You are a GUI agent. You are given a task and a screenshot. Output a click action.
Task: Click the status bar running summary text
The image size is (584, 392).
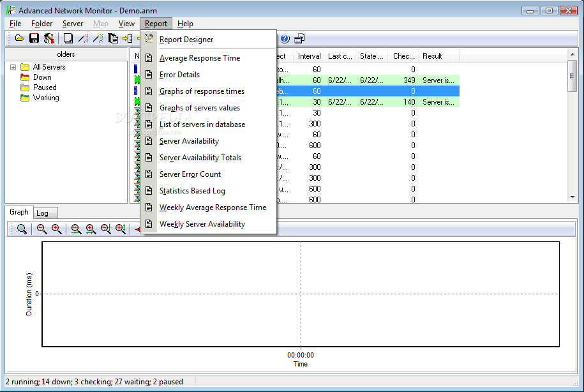click(x=94, y=382)
